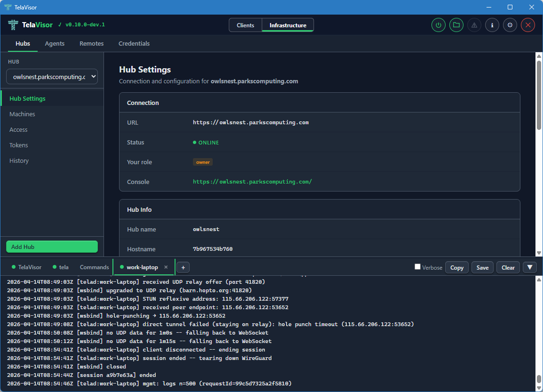Screen dimensions: 543x392
Task: Switch to Infrastructure mode
Action: [288, 25]
